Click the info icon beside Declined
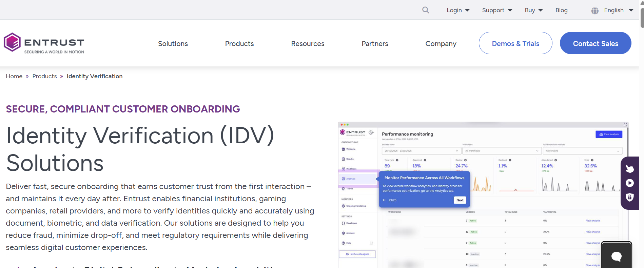644x268 pixels. [510, 160]
